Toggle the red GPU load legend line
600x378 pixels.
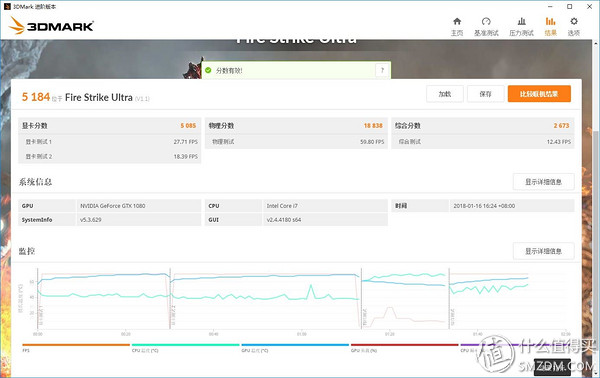click(404, 345)
